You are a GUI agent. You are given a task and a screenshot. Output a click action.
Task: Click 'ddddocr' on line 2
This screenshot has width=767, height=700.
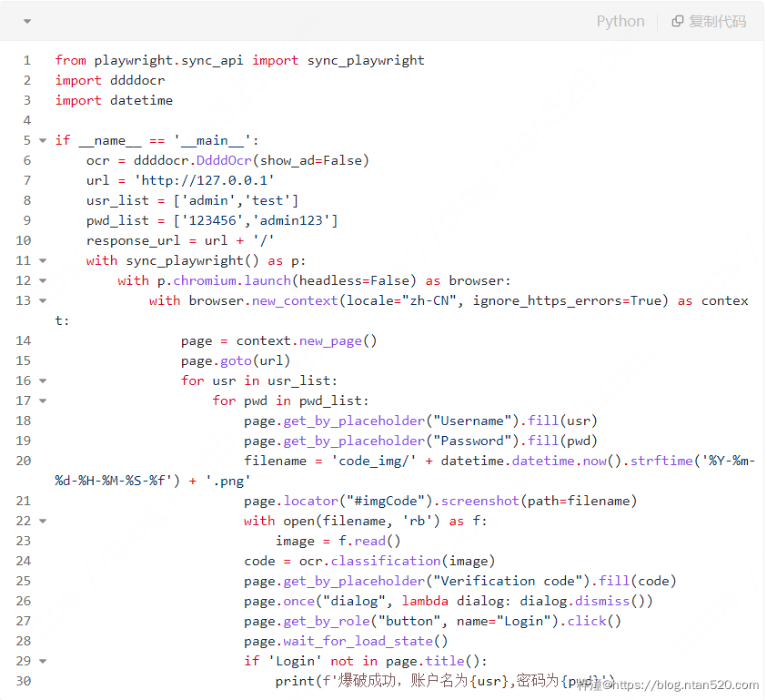pos(137,80)
